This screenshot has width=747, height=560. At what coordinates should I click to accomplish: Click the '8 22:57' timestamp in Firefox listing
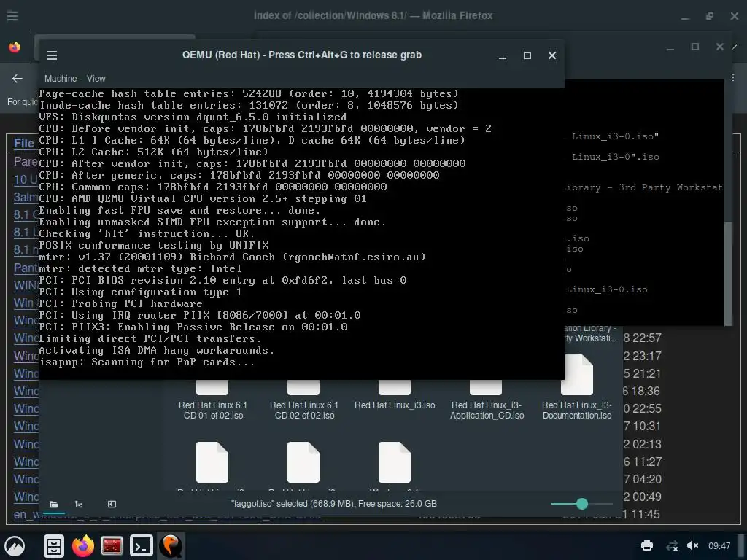642,338
